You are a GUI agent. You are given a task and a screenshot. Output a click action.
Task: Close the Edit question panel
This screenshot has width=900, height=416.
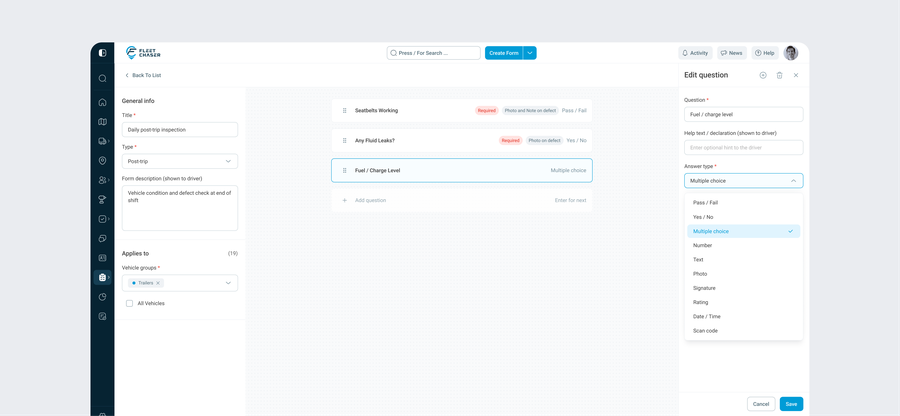pyautogui.click(x=796, y=75)
